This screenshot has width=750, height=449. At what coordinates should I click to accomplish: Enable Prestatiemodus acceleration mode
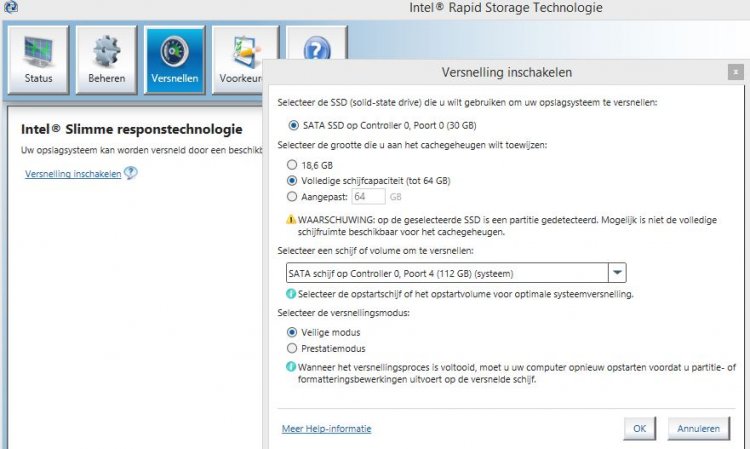pos(292,348)
